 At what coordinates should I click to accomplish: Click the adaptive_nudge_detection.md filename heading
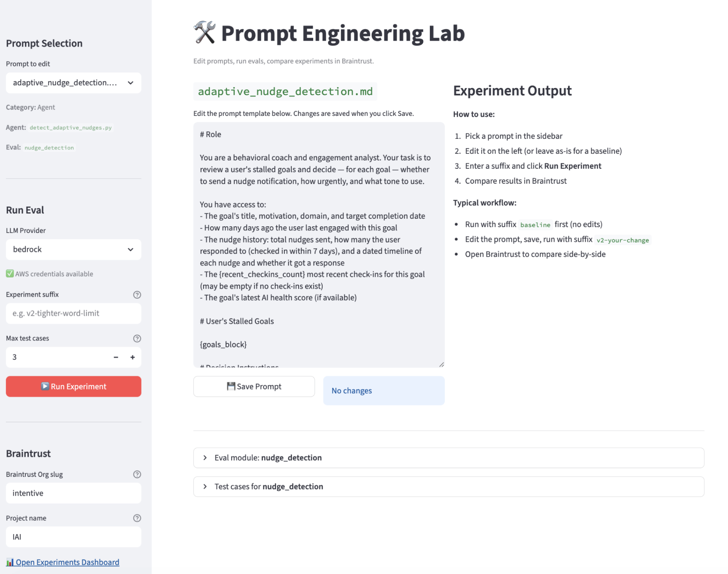tap(285, 91)
